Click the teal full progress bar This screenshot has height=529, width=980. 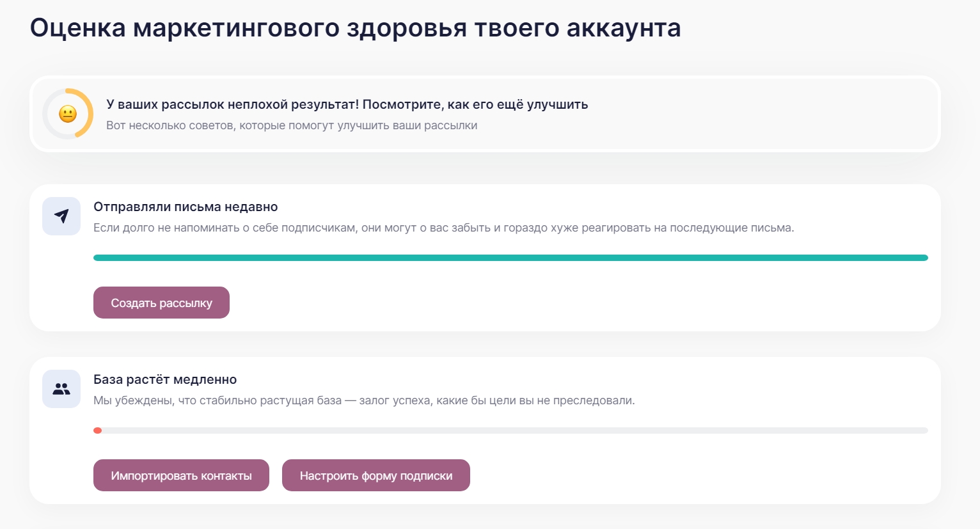tap(510, 258)
